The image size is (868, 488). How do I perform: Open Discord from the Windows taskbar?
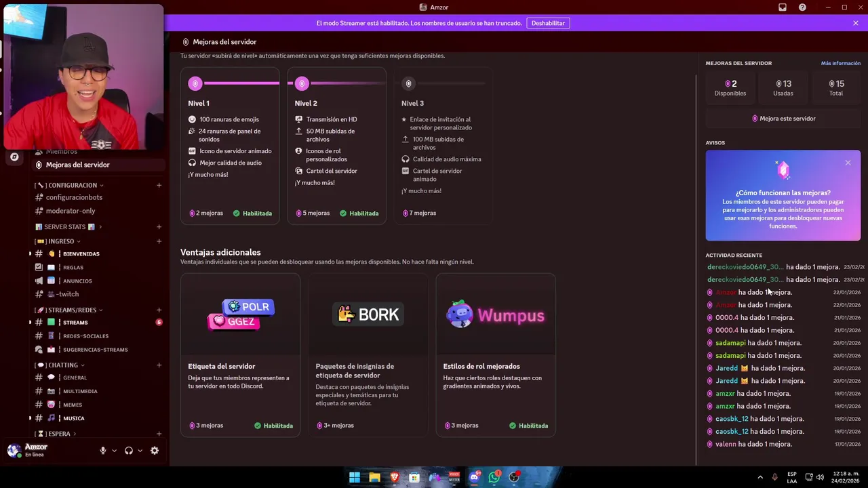point(475,477)
